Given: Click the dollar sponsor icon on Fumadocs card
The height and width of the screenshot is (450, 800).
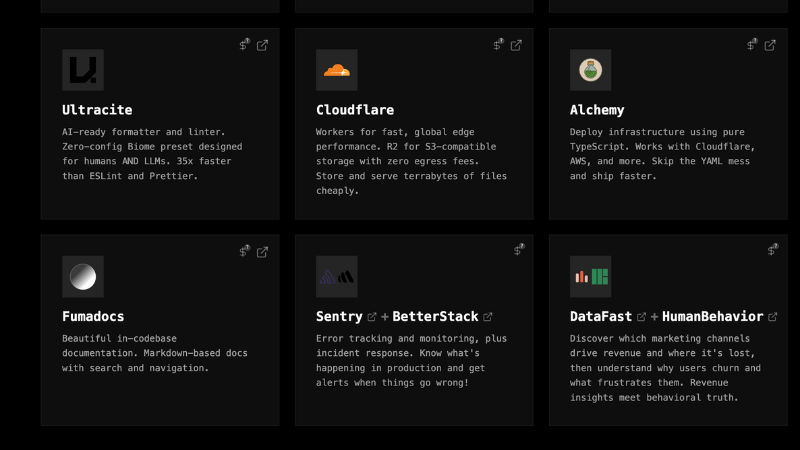Looking at the screenshot, I should 245,251.
